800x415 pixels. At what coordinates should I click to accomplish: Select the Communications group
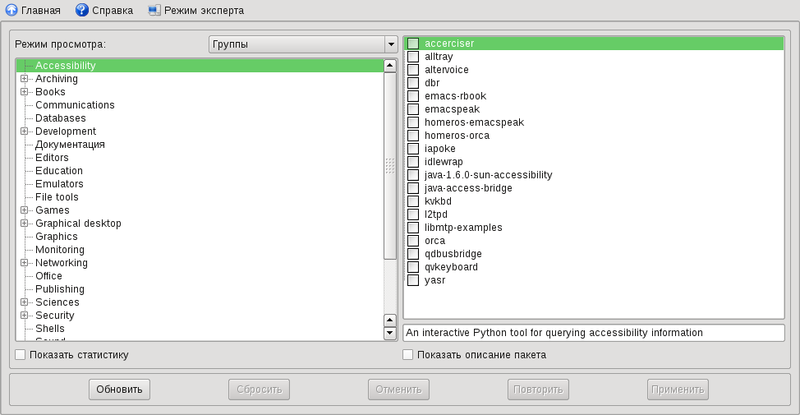[75, 105]
